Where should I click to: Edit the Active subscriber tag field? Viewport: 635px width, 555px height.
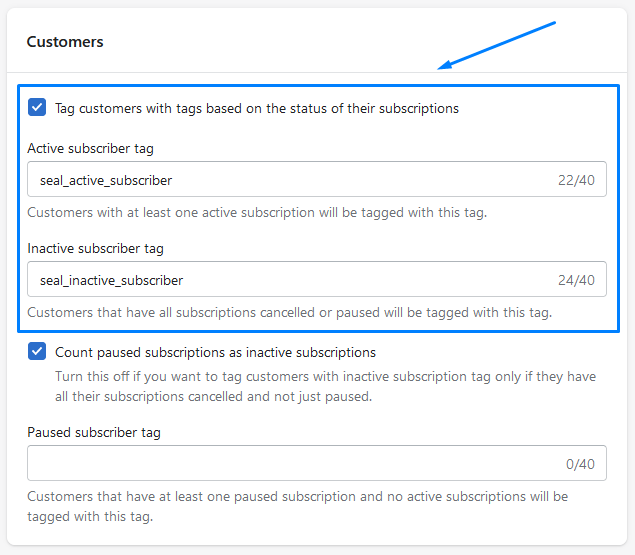tap(317, 179)
